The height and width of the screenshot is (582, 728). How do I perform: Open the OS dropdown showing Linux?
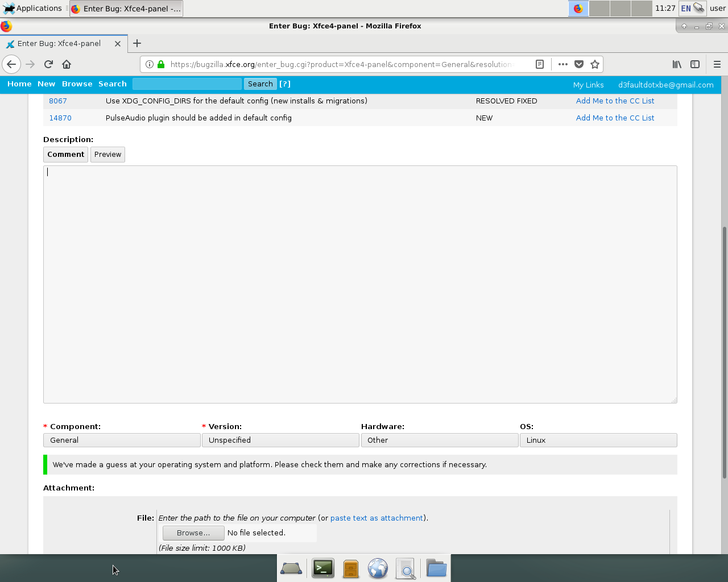tap(598, 440)
